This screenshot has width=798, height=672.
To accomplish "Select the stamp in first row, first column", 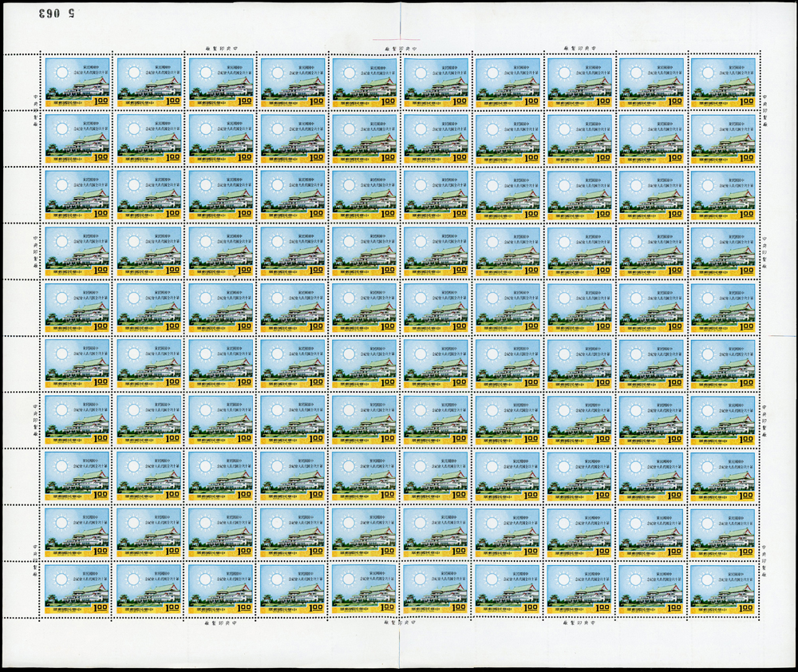I will pos(77,81).
